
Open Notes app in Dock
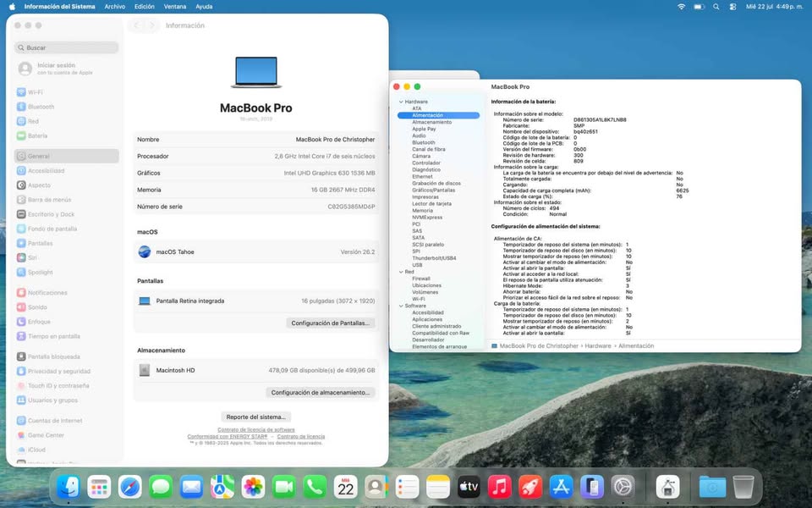[438, 487]
